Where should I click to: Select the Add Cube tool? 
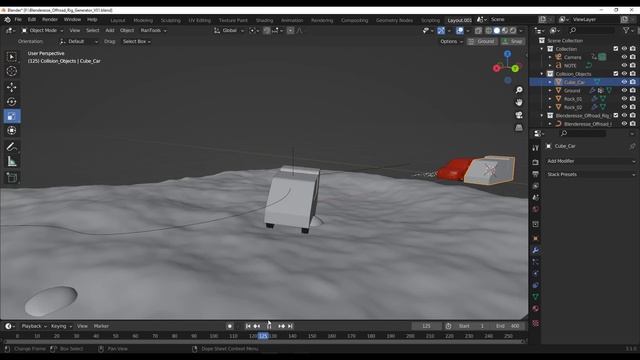click(x=11, y=177)
